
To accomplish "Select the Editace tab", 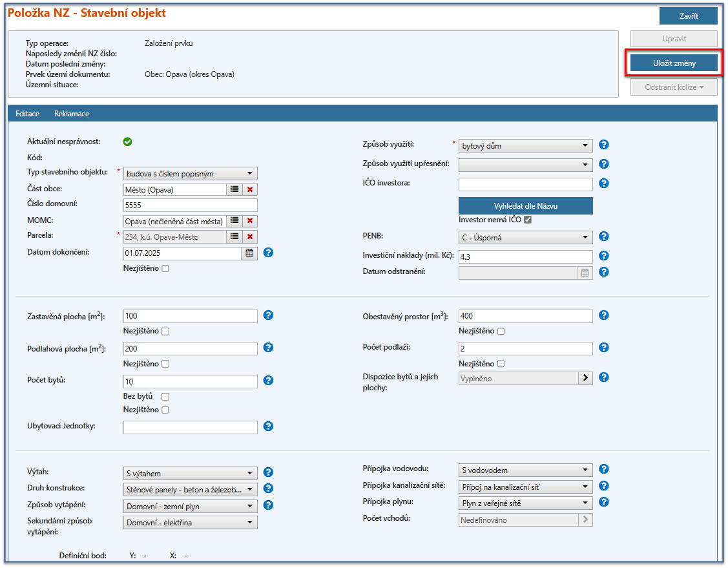I will pyautogui.click(x=27, y=114).
